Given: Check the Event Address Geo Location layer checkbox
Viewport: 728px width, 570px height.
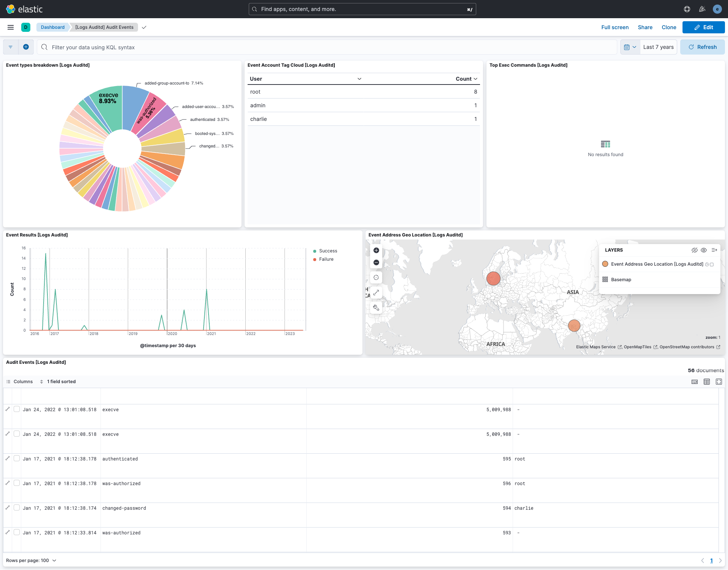Looking at the screenshot, I should pos(712,265).
